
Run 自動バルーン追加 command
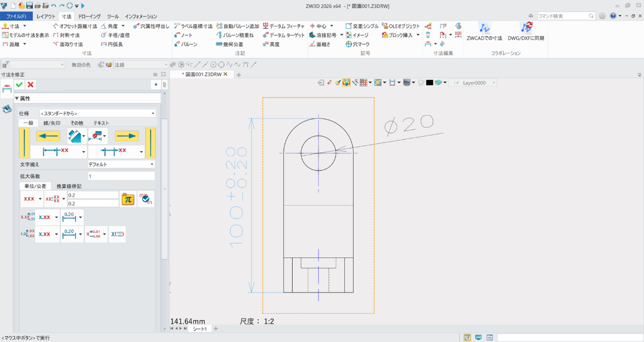(238, 26)
